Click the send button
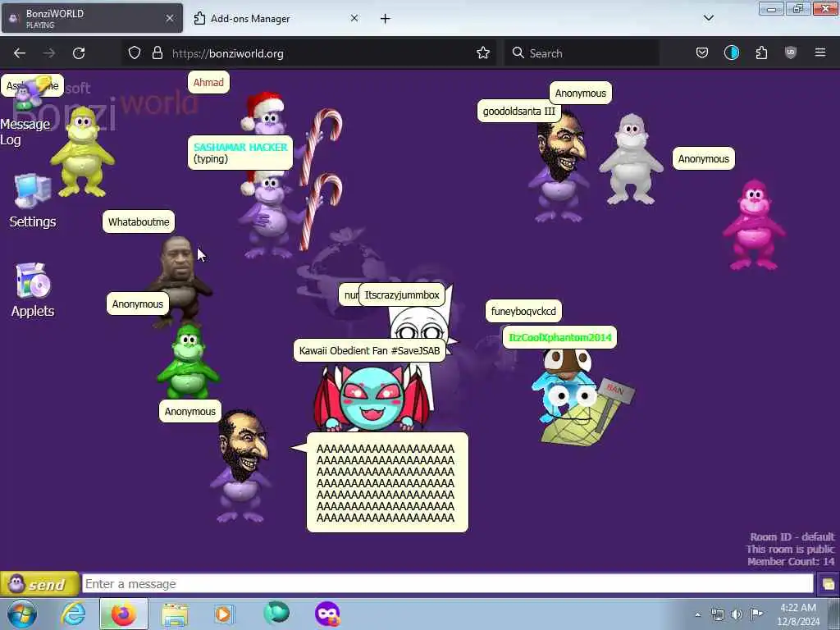Viewport: 840px width, 630px height. (39, 584)
